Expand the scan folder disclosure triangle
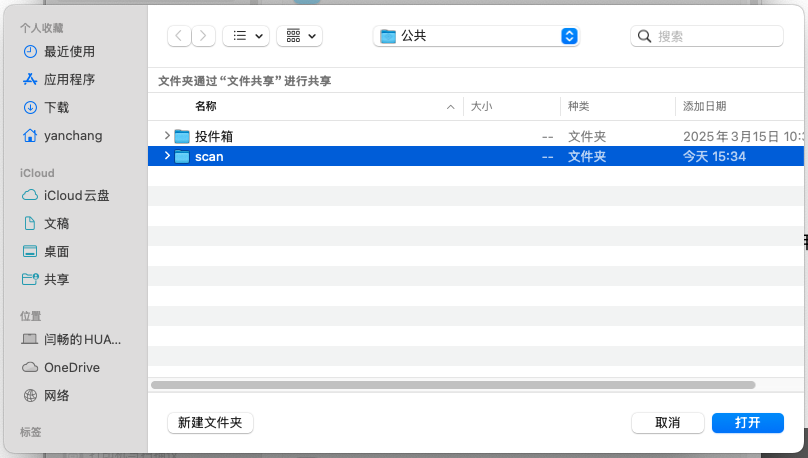Image resolution: width=808 pixels, height=458 pixels. (x=167, y=156)
